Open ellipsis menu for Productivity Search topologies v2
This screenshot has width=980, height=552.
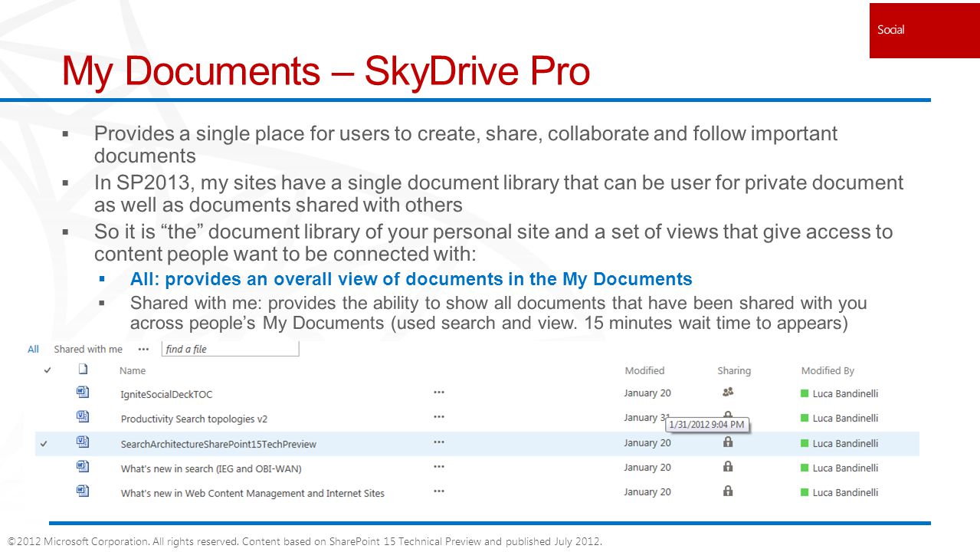click(439, 417)
